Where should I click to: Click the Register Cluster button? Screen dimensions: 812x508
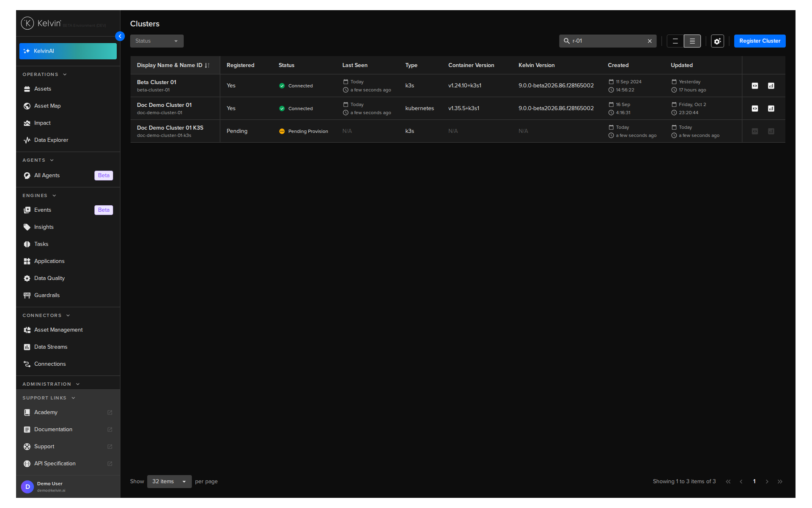[x=760, y=41]
